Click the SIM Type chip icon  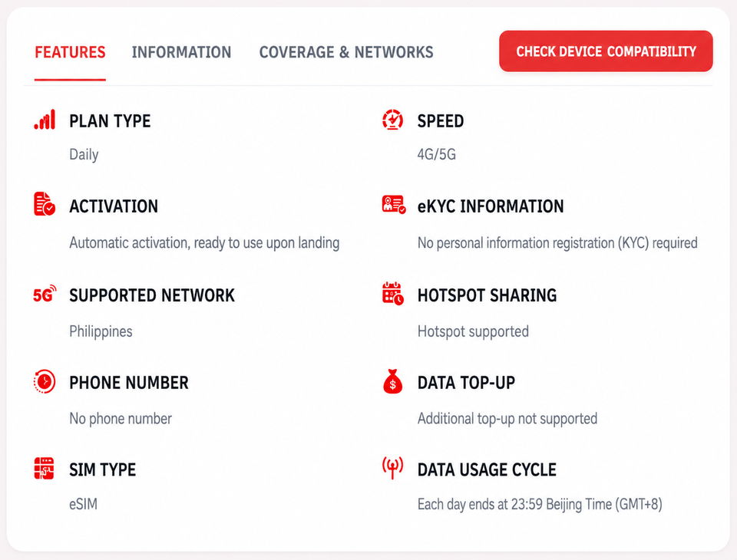click(x=45, y=469)
